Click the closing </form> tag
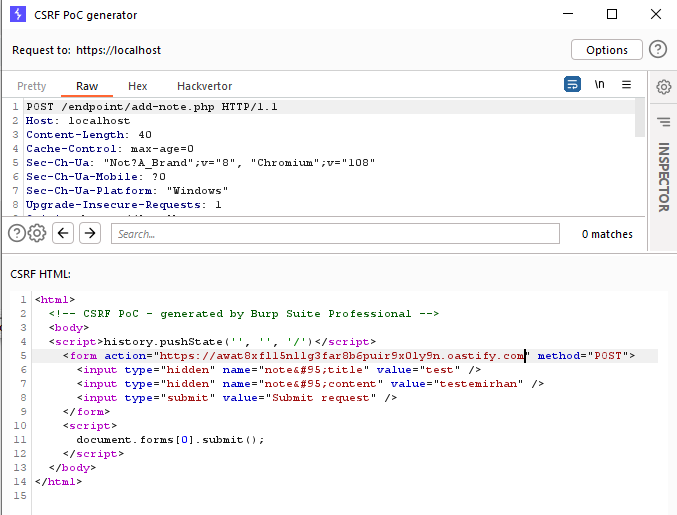 (86, 411)
